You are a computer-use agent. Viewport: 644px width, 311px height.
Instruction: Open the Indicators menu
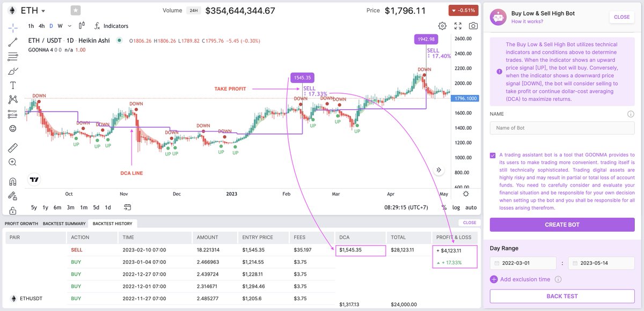pos(111,26)
